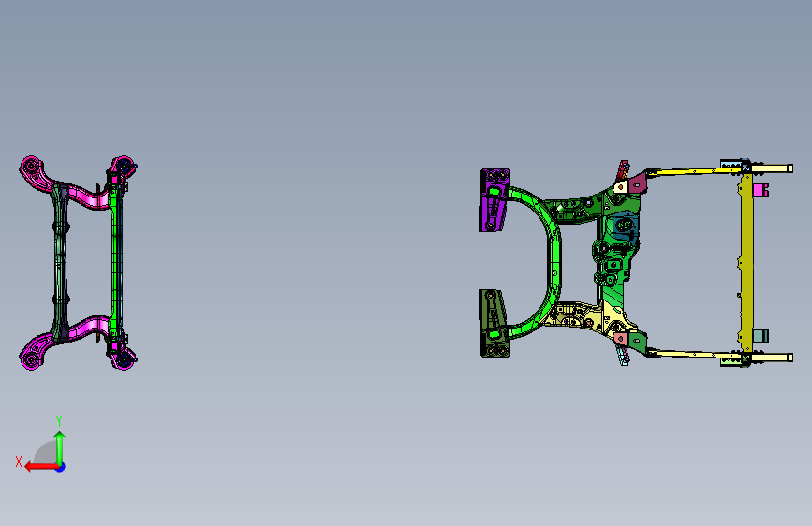Pick the dark teal mount in the green subframe
This screenshot has height=526, width=812.
[x=625, y=227]
